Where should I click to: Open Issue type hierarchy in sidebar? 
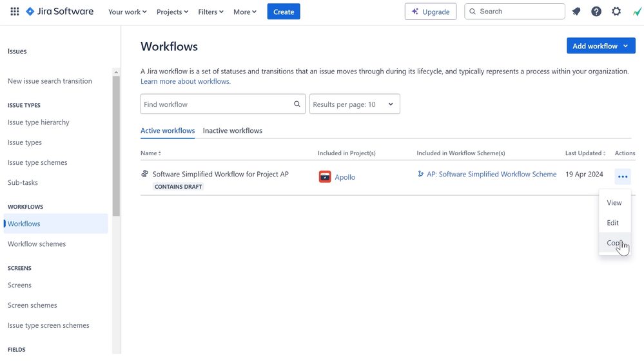point(38,122)
